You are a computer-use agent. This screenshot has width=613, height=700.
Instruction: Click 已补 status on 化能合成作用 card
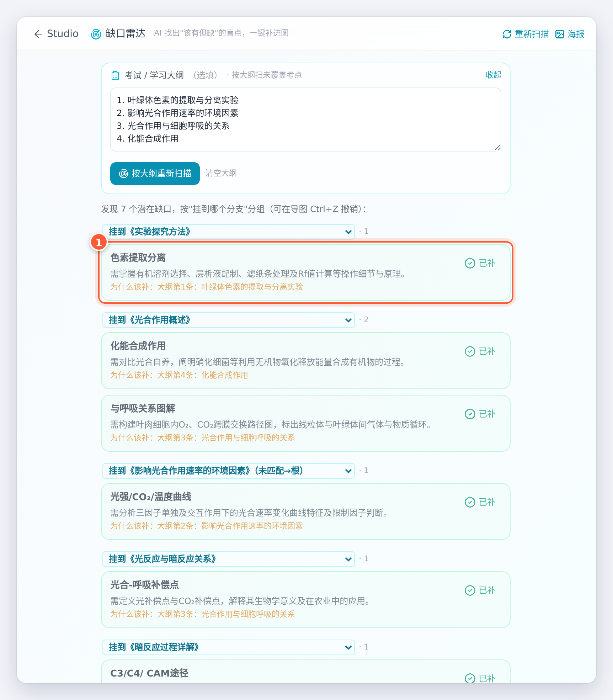(480, 351)
